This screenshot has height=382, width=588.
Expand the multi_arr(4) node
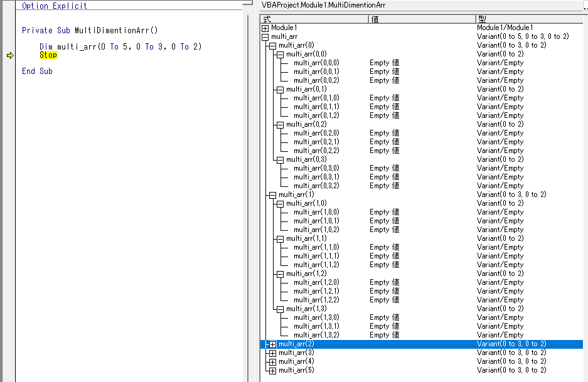click(272, 362)
